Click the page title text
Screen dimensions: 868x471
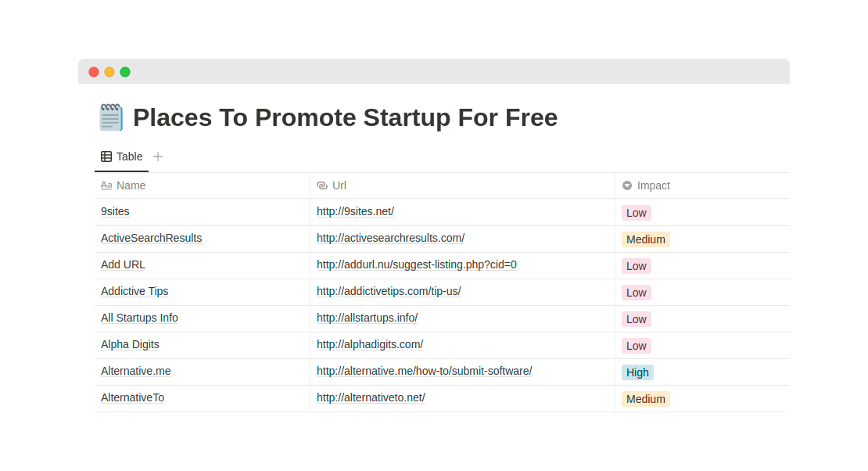click(346, 117)
